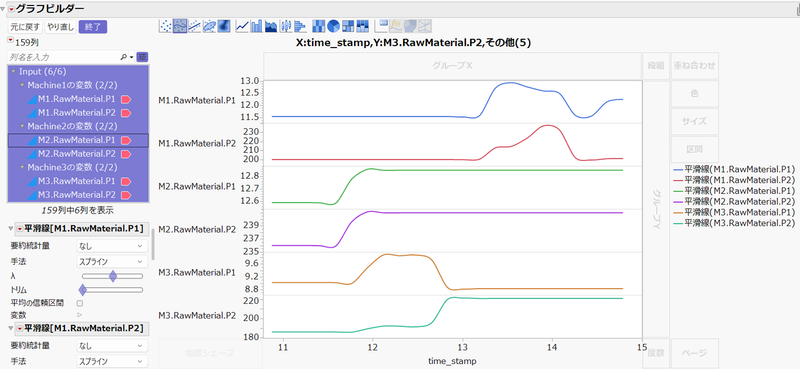
Task: Select the Parallel plot element icon
Action: (x=425, y=26)
